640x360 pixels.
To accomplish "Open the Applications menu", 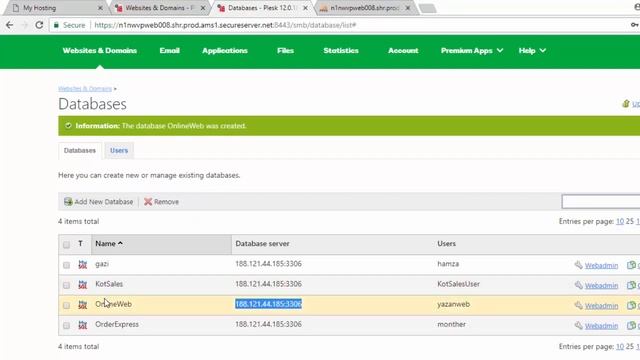I will [224, 51].
